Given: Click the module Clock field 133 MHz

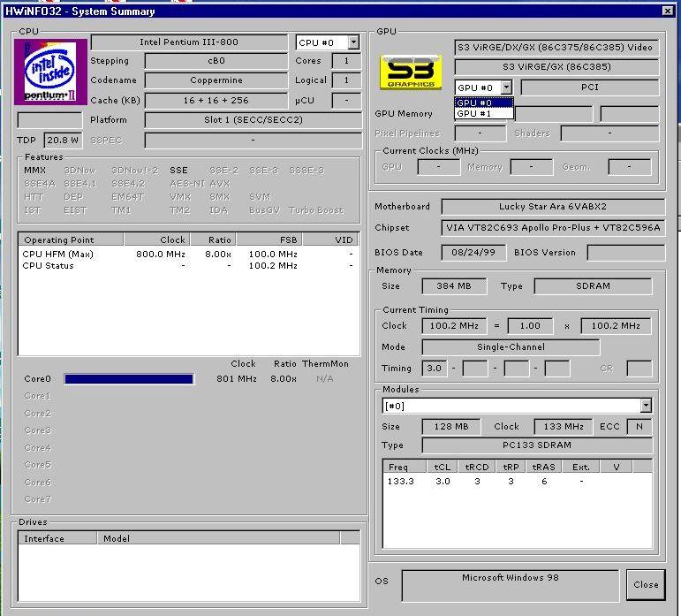Looking at the screenshot, I should [564, 427].
